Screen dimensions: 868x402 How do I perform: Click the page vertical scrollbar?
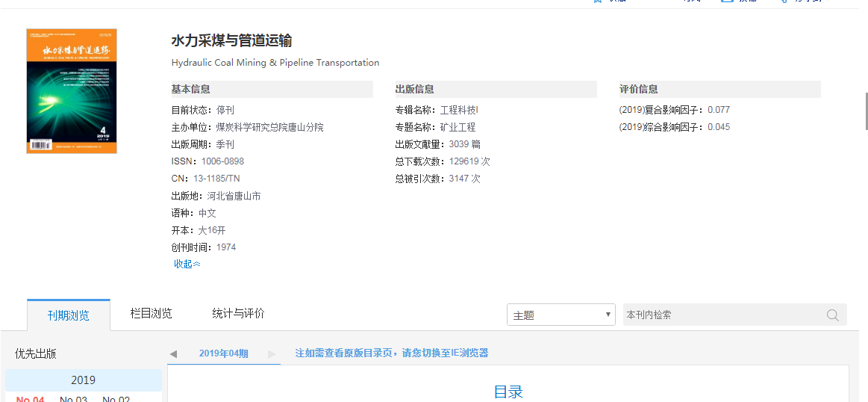(864, 112)
